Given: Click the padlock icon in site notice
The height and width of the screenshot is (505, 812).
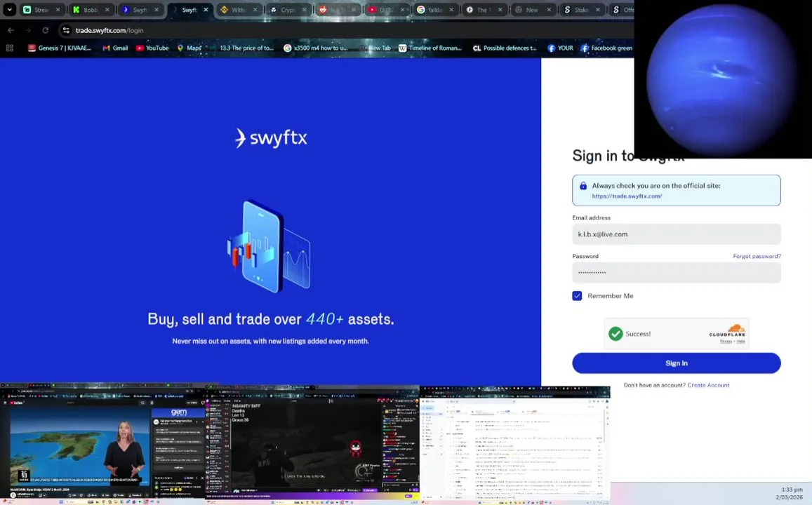Looking at the screenshot, I should (583, 186).
